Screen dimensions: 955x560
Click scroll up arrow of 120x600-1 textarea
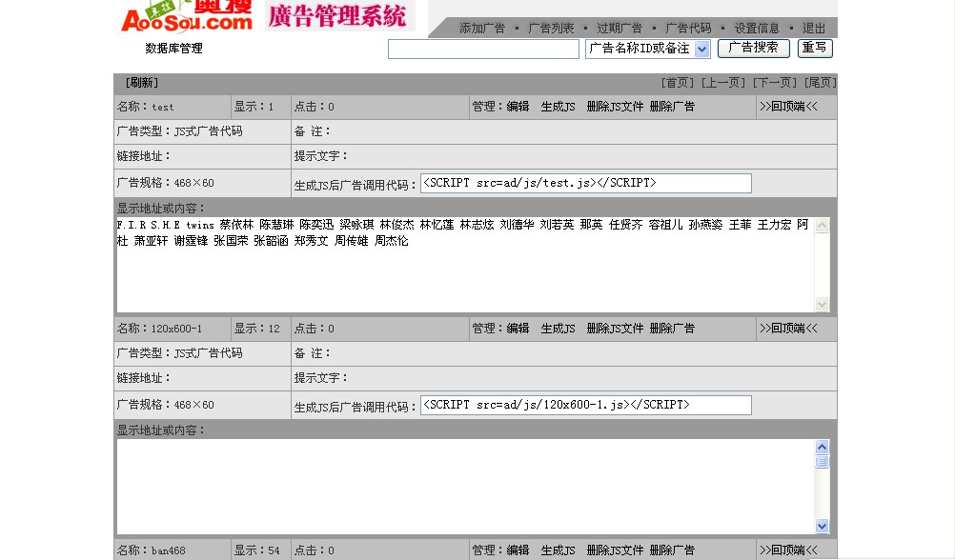822,448
